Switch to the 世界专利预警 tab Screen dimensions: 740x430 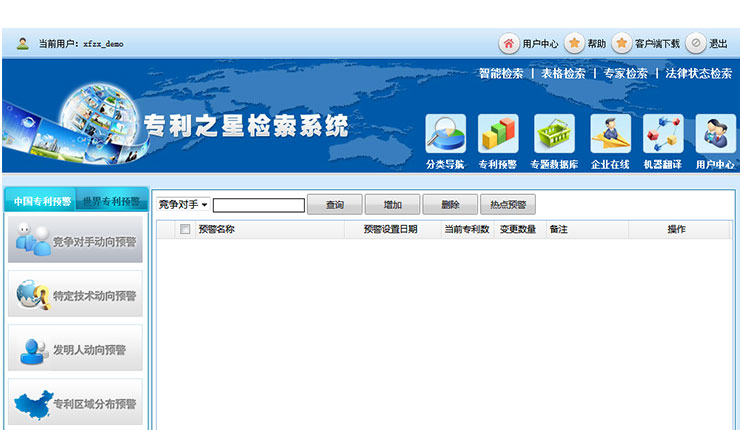click(x=110, y=201)
